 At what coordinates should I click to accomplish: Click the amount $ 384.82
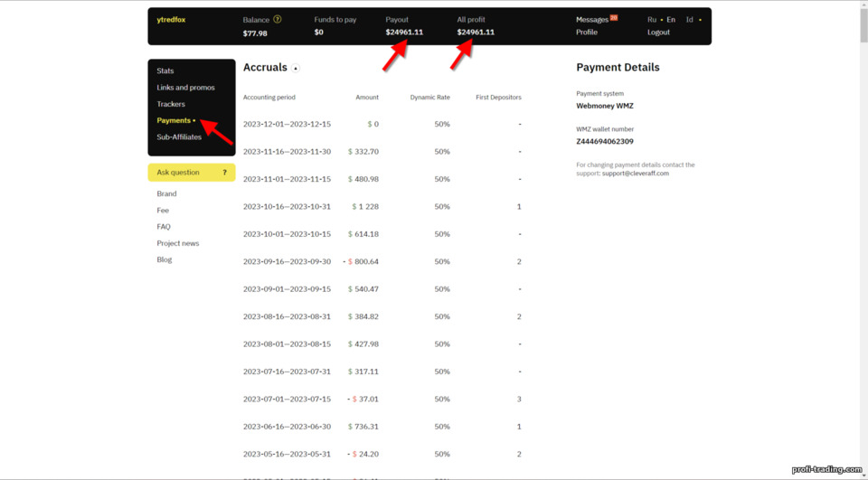363,316
